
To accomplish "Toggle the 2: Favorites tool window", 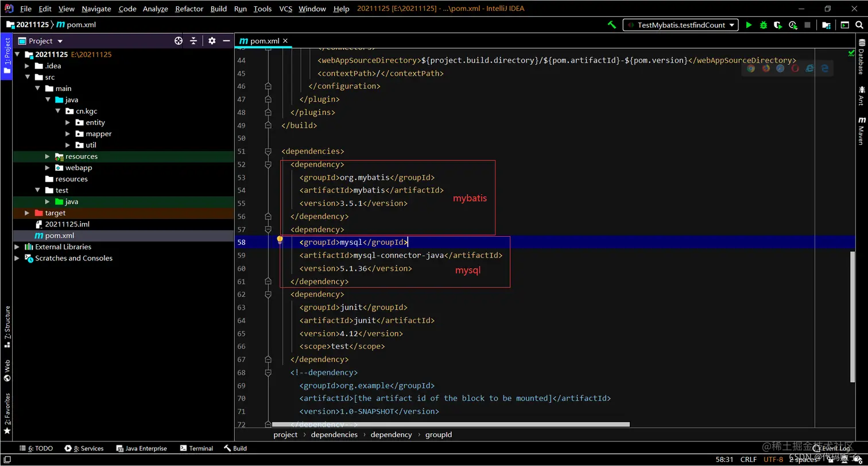I will point(7,414).
